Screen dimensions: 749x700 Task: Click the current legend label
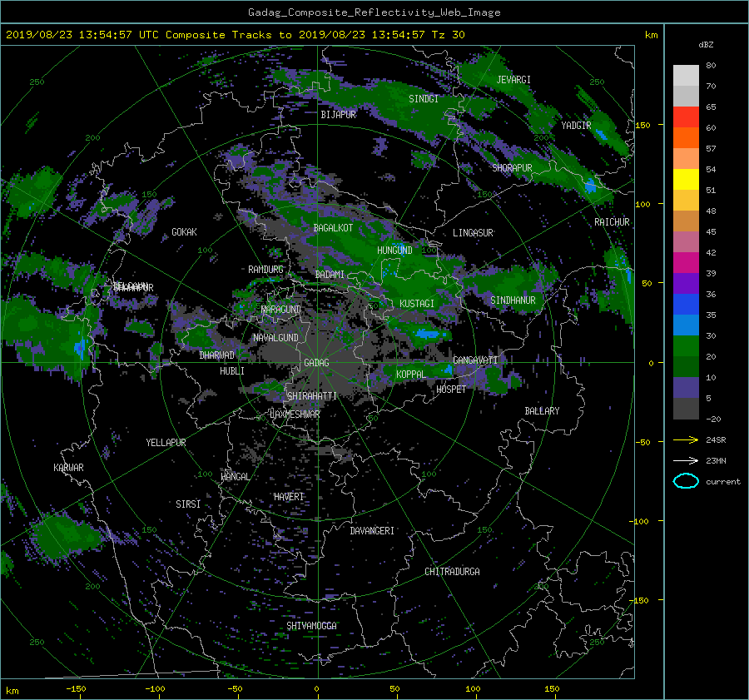[722, 482]
